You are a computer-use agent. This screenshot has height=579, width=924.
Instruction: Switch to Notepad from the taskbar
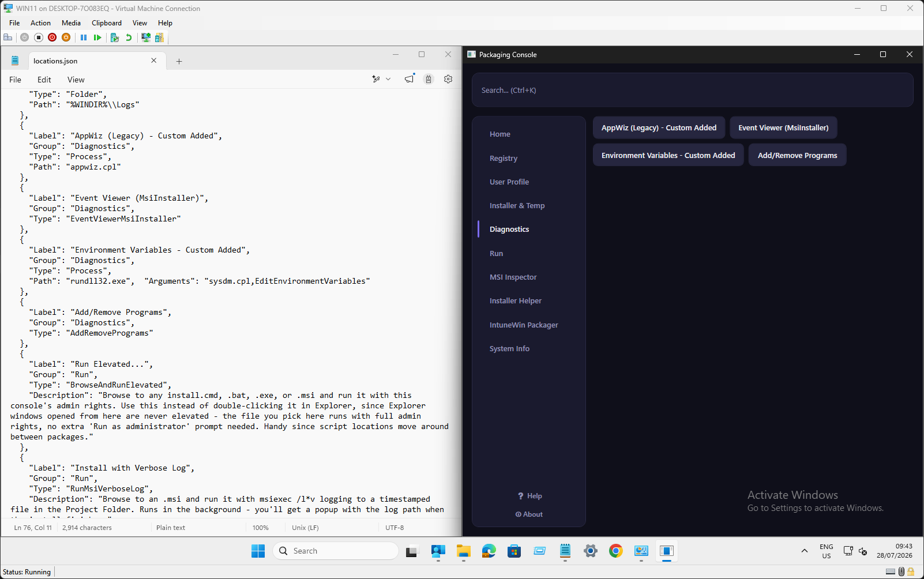point(565,551)
